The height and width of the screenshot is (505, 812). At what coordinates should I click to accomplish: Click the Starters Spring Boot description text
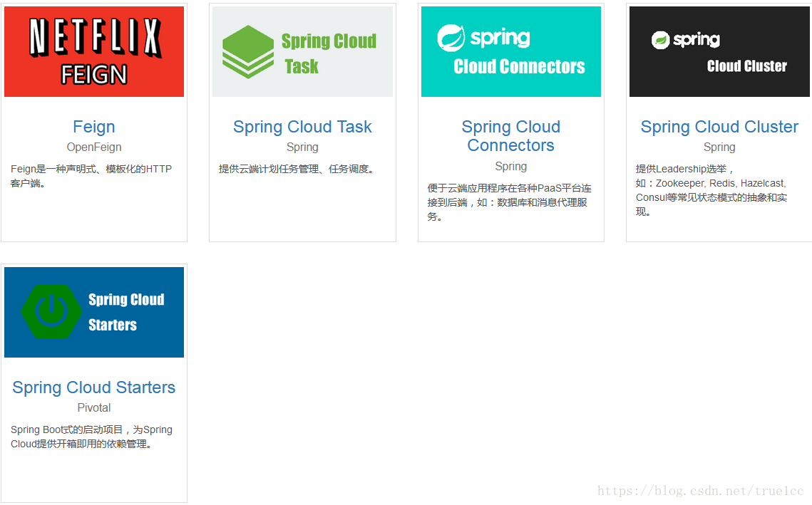91,437
